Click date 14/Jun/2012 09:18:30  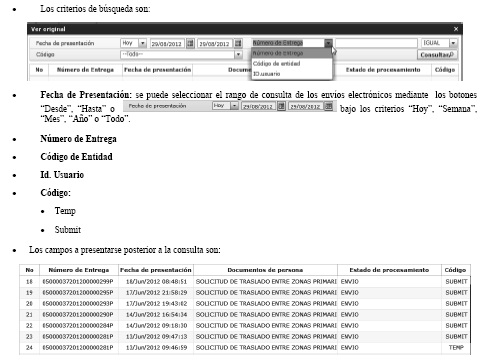pos(157,326)
